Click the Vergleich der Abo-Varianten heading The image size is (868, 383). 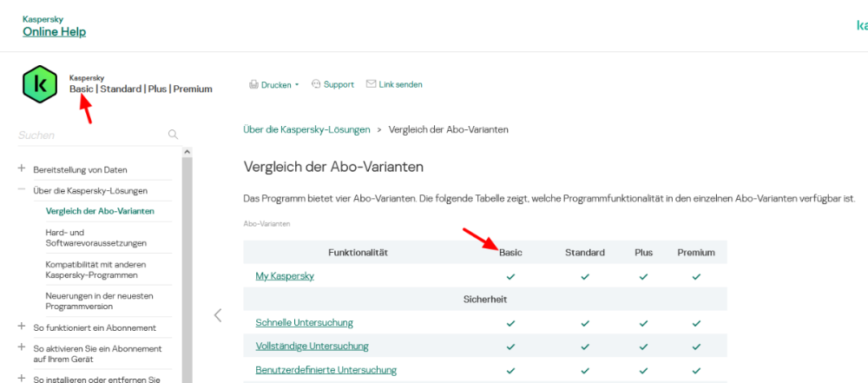(333, 166)
